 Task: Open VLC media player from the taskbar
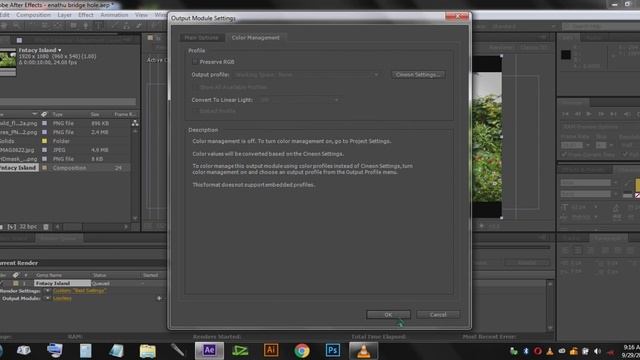pyautogui.click(x=363, y=350)
